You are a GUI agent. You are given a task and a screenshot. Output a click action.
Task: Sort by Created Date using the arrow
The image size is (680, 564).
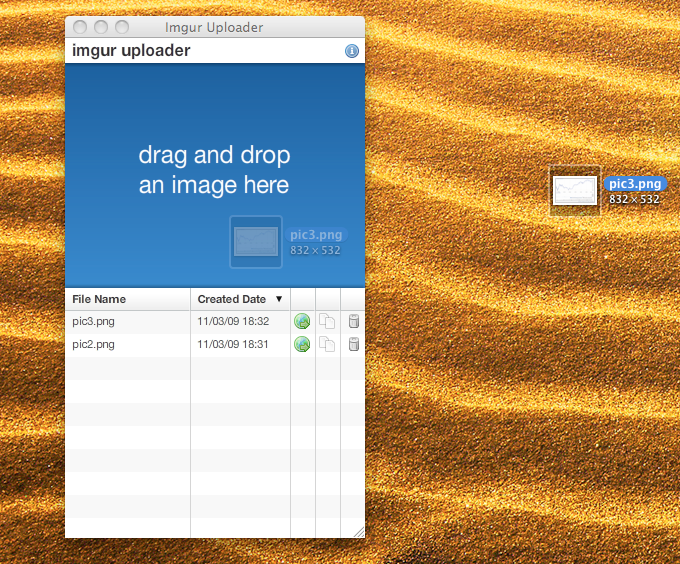pos(279,299)
